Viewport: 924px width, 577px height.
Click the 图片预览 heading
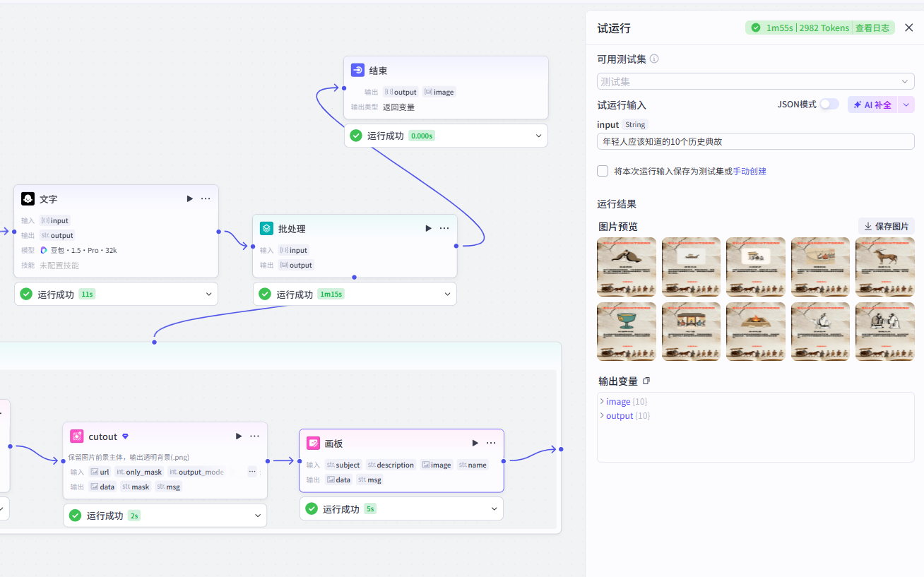coord(618,227)
